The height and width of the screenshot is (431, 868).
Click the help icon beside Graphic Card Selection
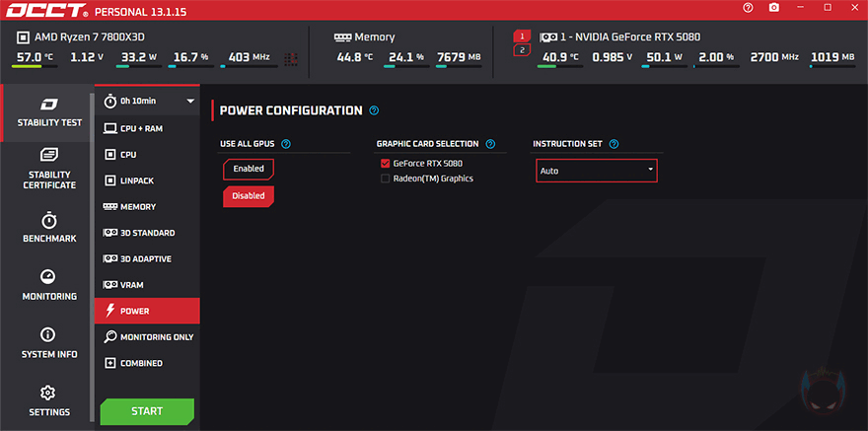(x=490, y=144)
